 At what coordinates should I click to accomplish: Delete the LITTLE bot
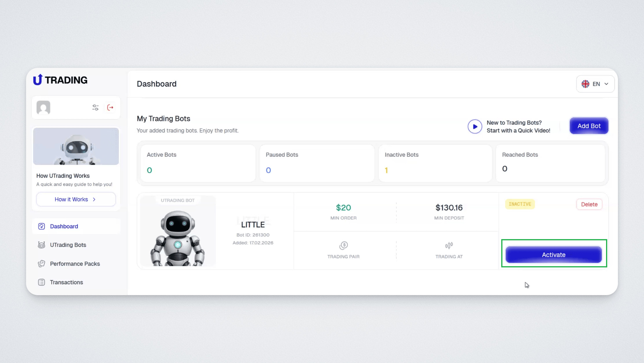pos(589,204)
